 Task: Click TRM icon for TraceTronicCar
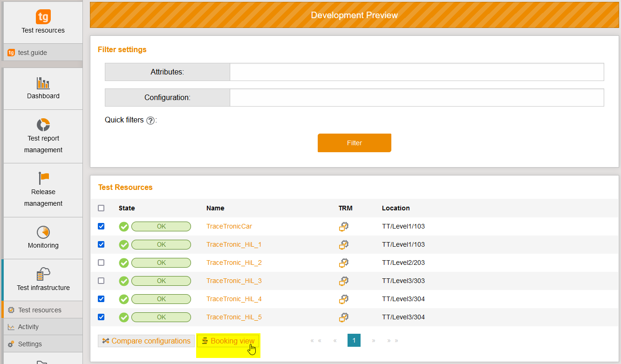coord(343,227)
